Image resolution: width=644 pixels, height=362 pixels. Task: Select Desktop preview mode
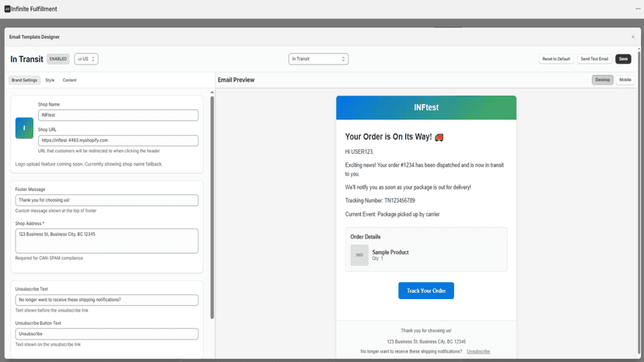603,79
